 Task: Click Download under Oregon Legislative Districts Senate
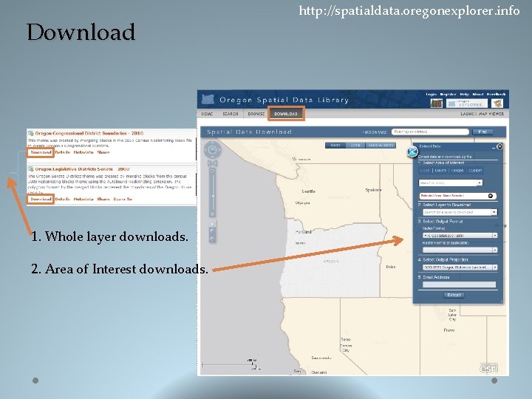click(x=41, y=199)
